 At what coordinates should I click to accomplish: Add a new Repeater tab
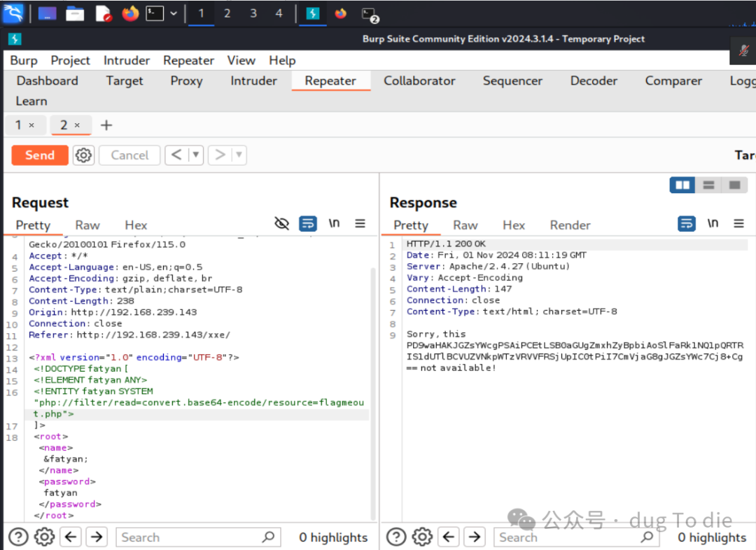click(x=106, y=125)
